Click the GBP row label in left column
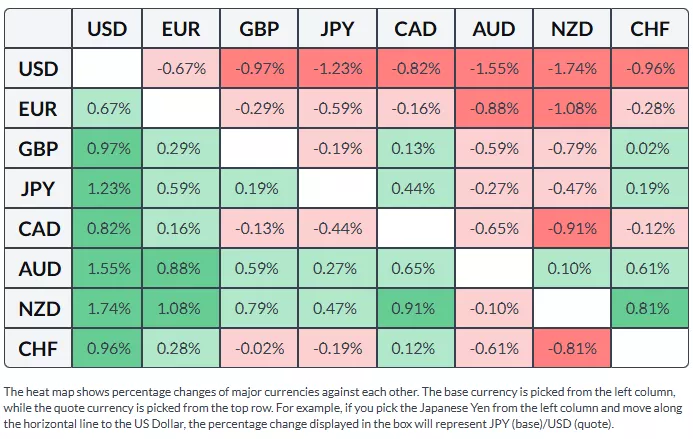This screenshot has height=439, width=693. pyautogui.click(x=38, y=149)
